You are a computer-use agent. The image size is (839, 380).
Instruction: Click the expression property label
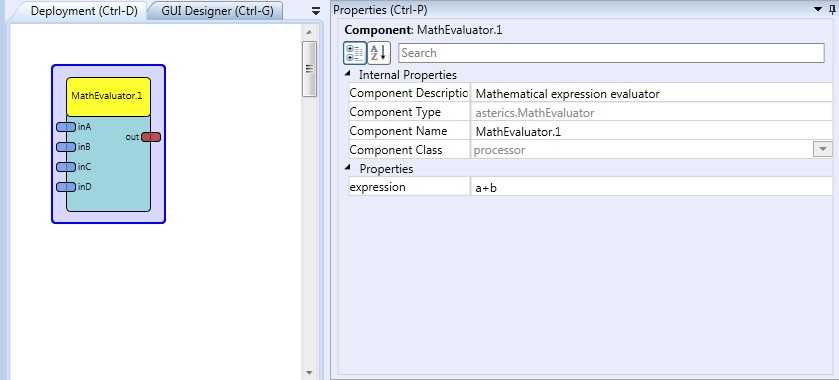377,187
